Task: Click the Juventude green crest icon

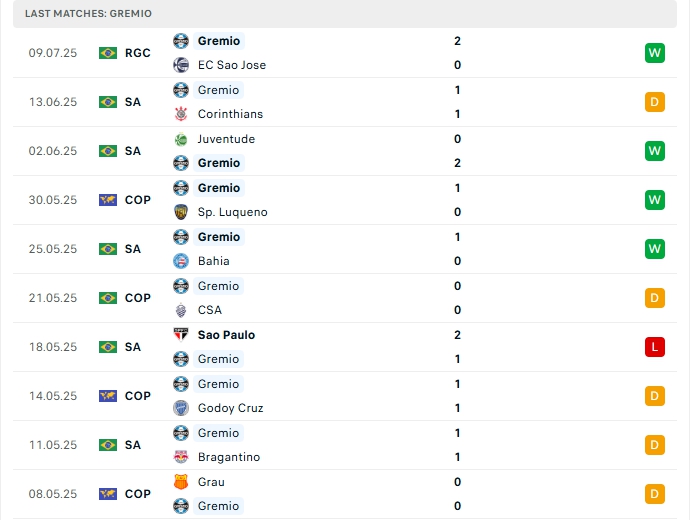Action: 181,139
